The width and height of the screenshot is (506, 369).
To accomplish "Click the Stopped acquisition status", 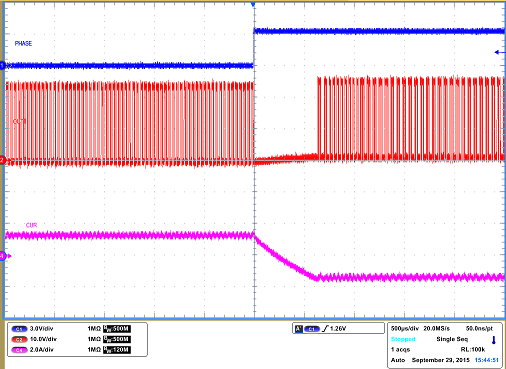I will (x=403, y=339).
